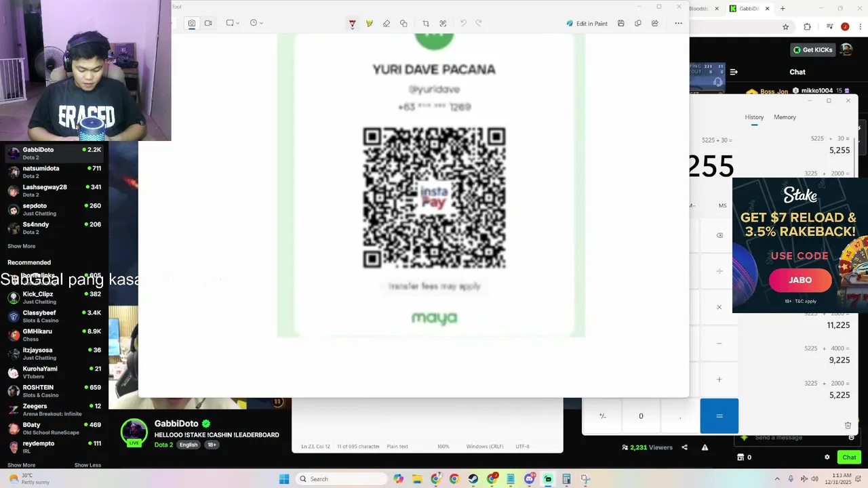The width and height of the screenshot is (868, 488).
Task: Share the snip via share icon
Action: tap(654, 23)
